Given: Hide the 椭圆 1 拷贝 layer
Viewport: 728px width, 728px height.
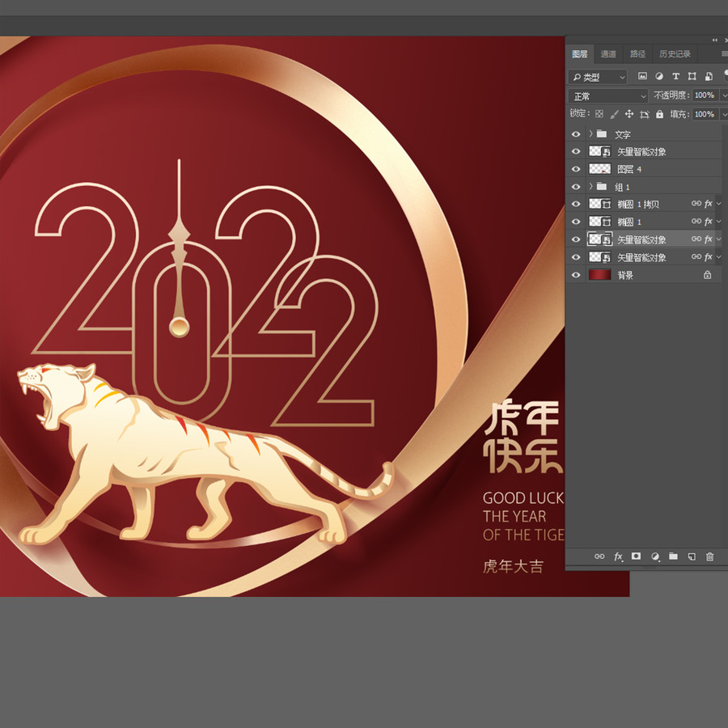Looking at the screenshot, I should click(576, 204).
